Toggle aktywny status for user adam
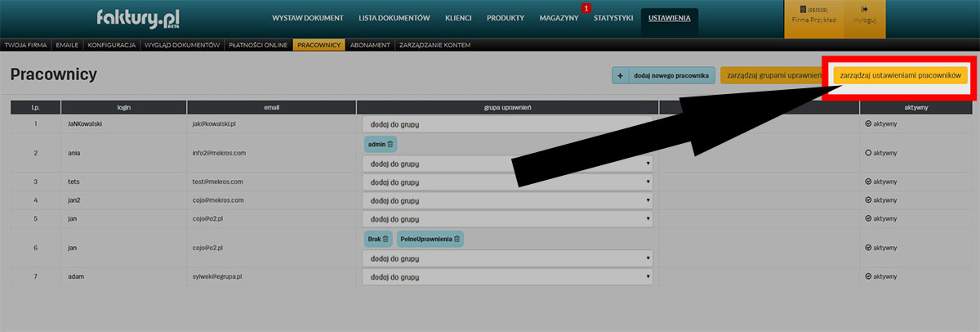The height and width of the screenshot is (332, 980). [869, 276]
